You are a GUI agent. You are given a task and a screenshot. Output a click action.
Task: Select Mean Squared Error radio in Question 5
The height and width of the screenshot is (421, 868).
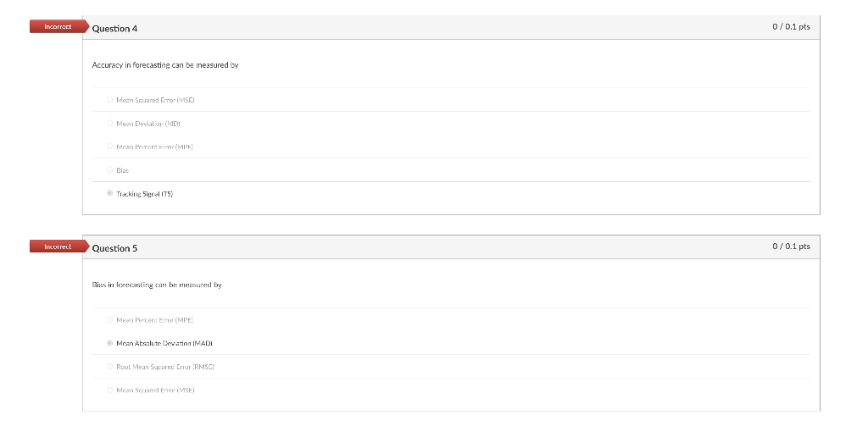(x=109, y=391)
